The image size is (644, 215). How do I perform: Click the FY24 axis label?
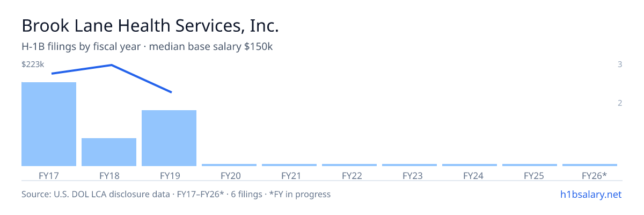(x=470, y=176)
